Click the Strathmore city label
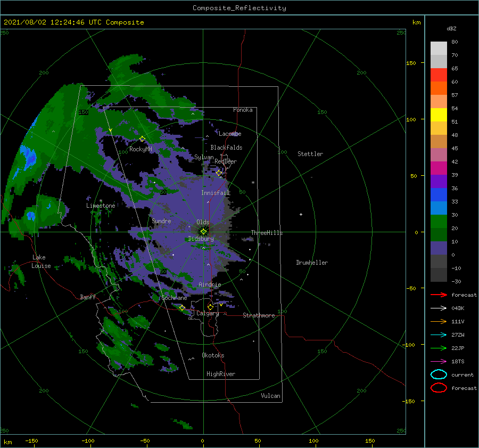Viewport: 479px width, 448px height. coord(259,315)
